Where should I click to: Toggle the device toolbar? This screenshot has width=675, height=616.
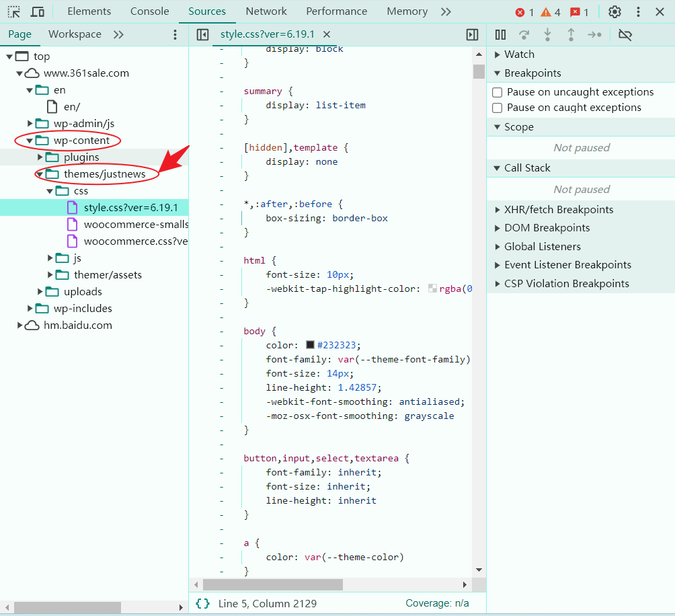[x=37, y=11]
